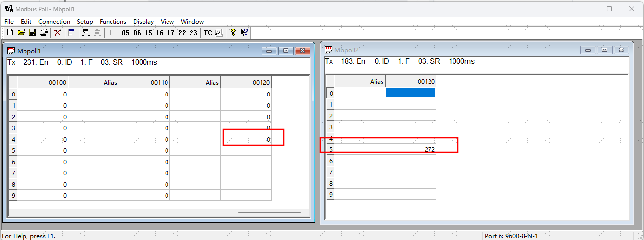The width and height of the screenshot is (644, 240).
Task: Open the Display menu
Action: (143, 22)
